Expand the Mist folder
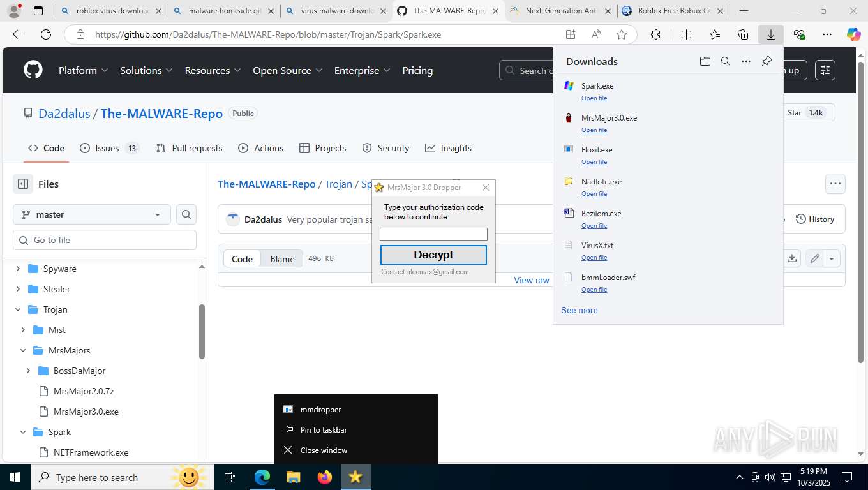Image resolution: width=868 pixels, height=490 pixels. tap(23, 330)
